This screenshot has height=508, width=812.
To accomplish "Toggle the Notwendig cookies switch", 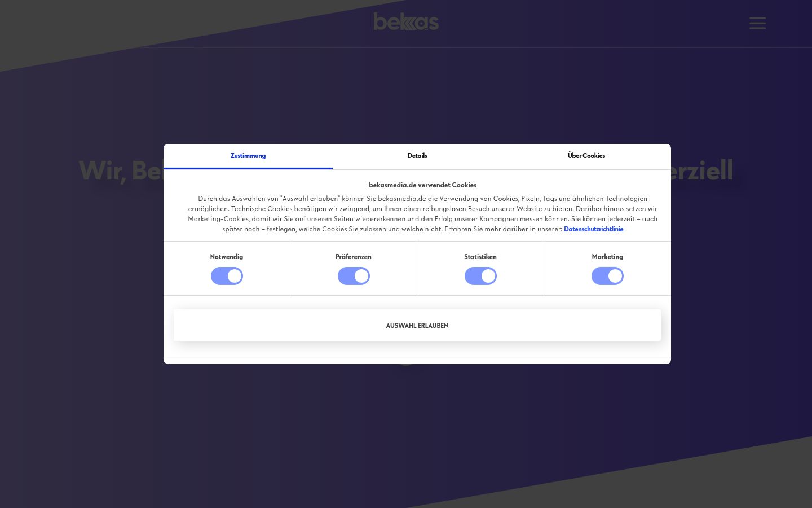I will (x=227, y=276).
